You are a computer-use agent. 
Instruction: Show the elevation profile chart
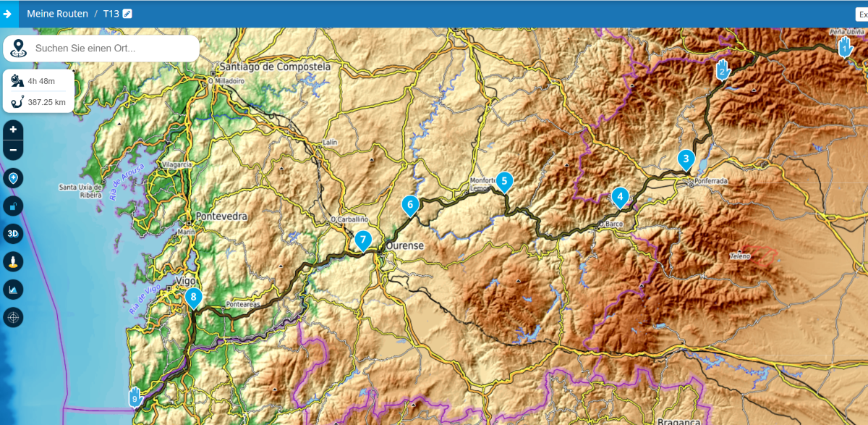tap(13, 290)
